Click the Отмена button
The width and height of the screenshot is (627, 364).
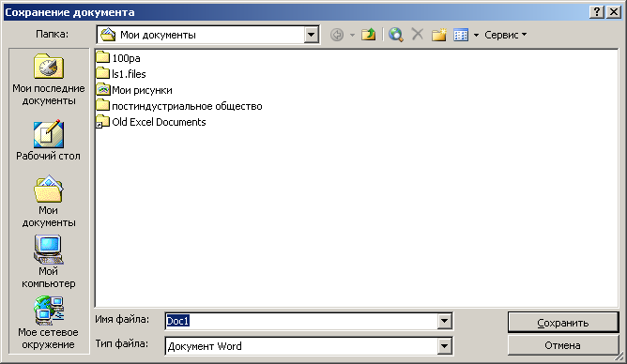pyautogui.click(x=563, y=345)
